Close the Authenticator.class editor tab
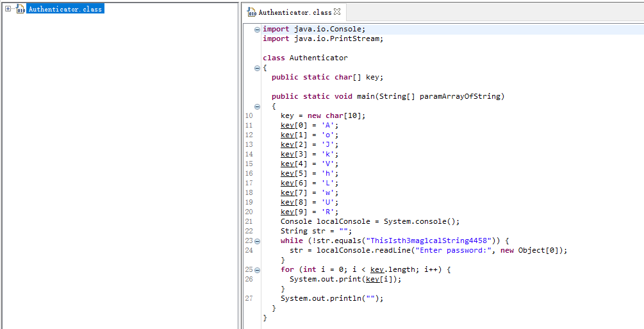This screenshot has width=644, height=329. click(338, 12)
